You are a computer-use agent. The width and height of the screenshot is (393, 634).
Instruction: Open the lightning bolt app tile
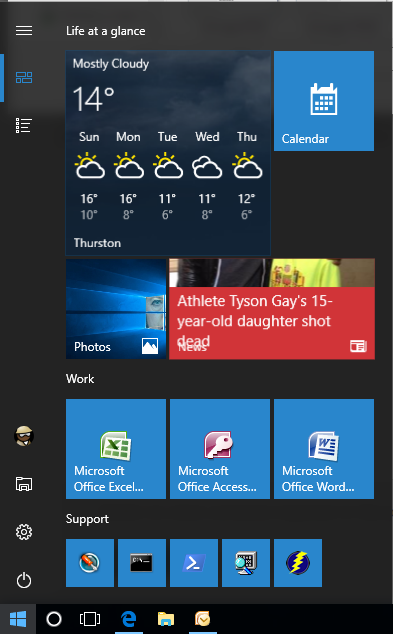pos(298,563)
